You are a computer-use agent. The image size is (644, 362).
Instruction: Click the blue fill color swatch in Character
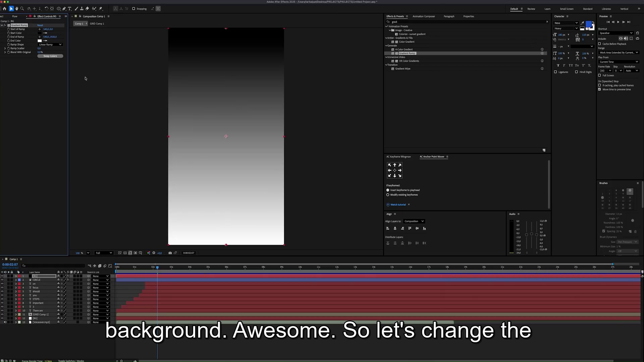click(x=589, y=24)
